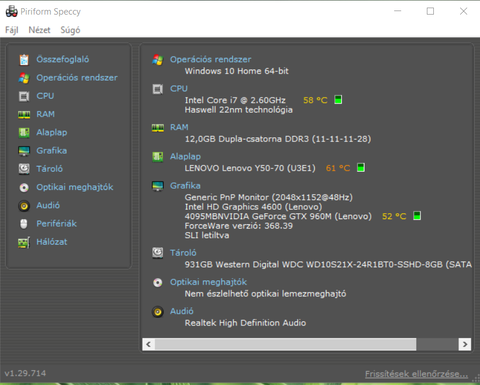
Task: Click the horizontal scrollbar right arrow
Action: (x=465, y=344)
